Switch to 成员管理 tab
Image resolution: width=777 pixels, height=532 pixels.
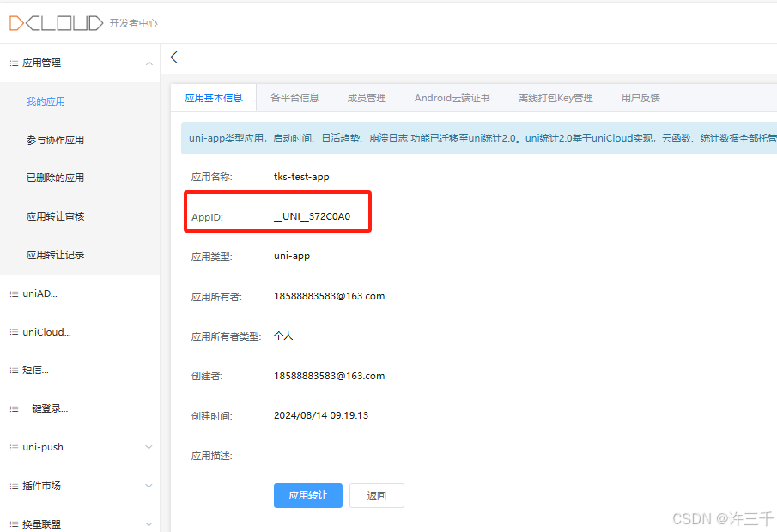click(367, 98)
